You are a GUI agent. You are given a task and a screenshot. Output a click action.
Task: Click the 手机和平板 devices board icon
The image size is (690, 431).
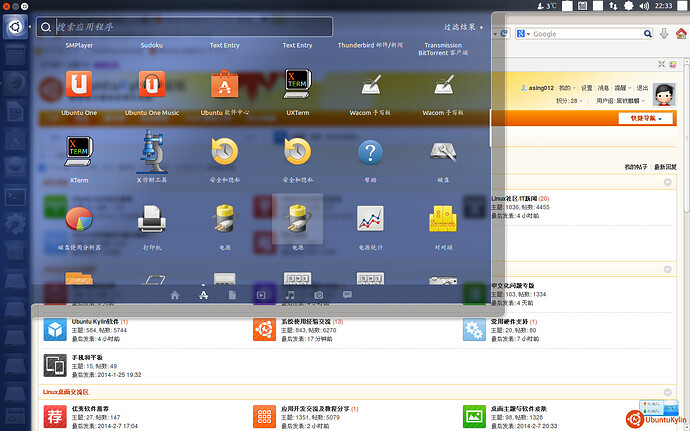tap(55, 365)
